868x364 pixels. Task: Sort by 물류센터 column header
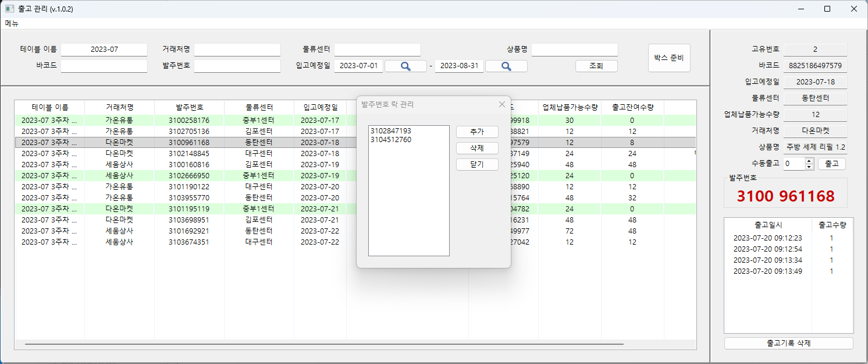point(259,107)
